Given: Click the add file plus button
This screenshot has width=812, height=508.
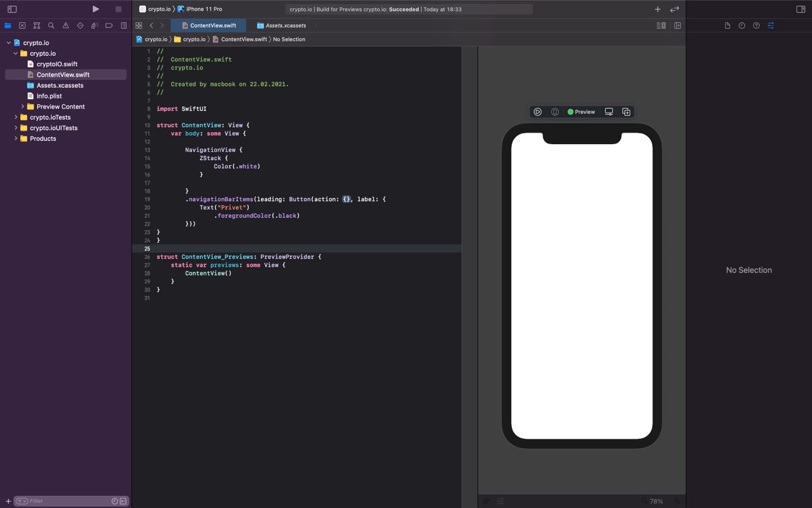Looking at the screenshot, I should point(8,501).
